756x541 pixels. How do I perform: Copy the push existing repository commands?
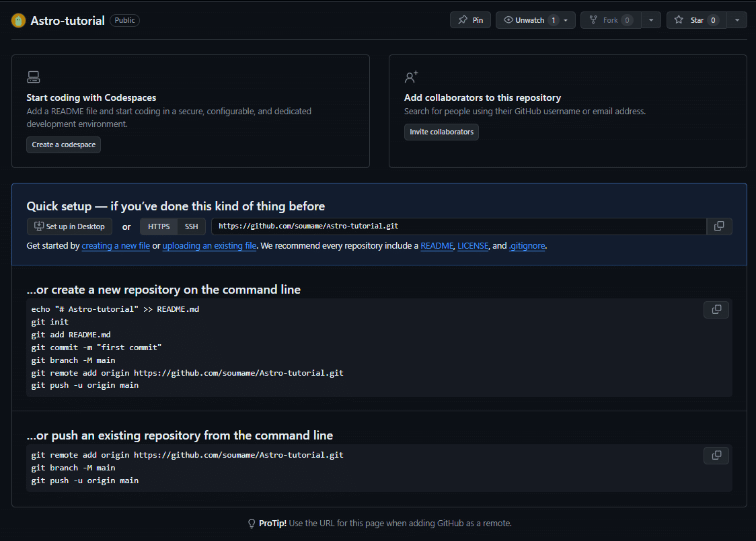click(x=716, y=456)
